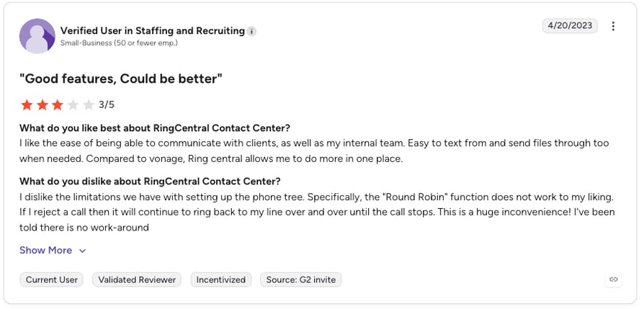Select the Current User tag
The width and height of the screenshot is (644, 309).
tap(51, 279)
